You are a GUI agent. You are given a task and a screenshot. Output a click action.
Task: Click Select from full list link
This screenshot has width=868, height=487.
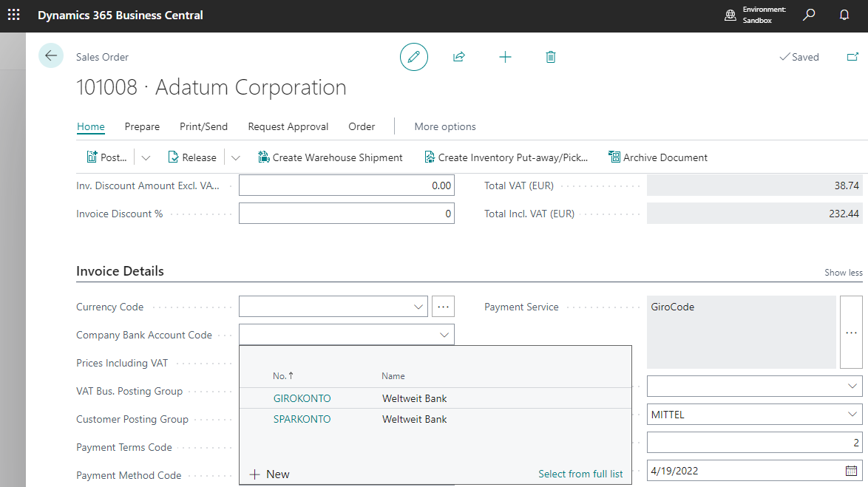[x=580, y=474]
